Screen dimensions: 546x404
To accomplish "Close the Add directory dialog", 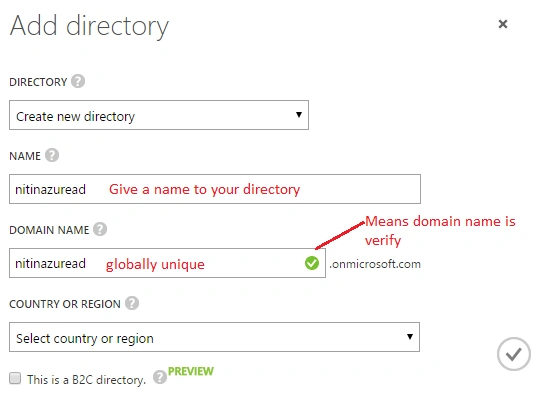I will click(x=503, y=24).
